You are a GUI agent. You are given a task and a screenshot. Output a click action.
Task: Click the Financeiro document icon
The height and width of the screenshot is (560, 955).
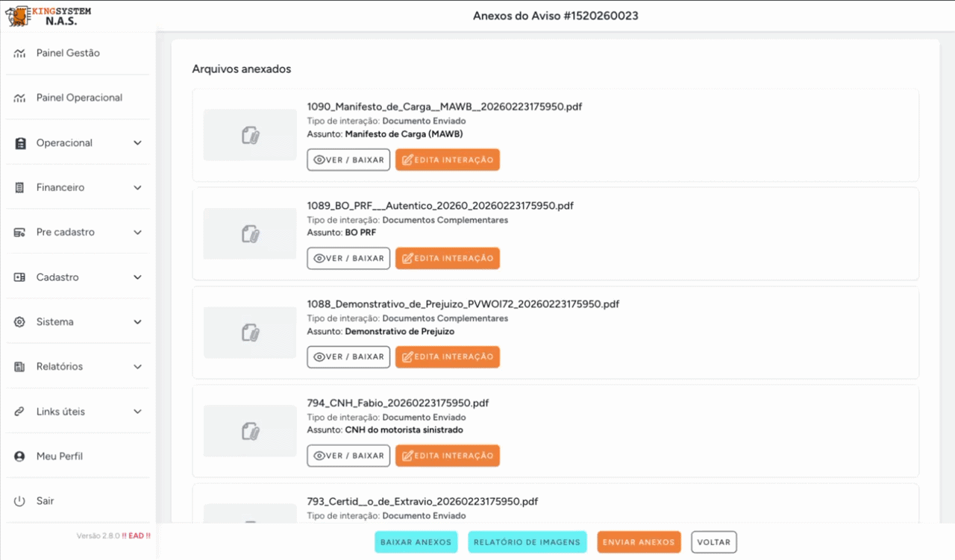[x=20, y=188]
